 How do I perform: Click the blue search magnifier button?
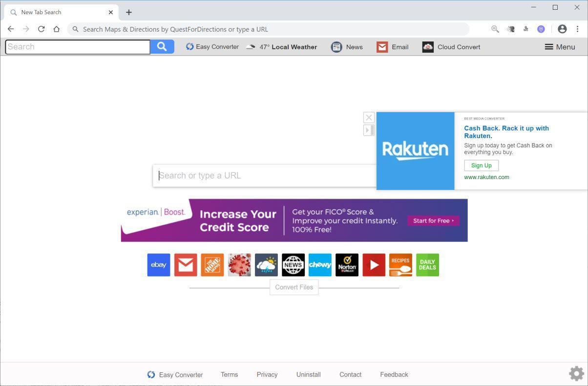click(x=162, y=47)
